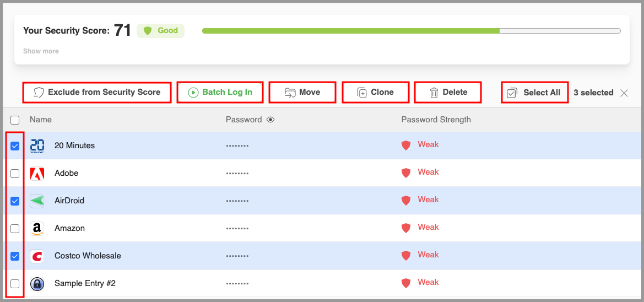Open the AirDroid entry name
Screen dimensions: 644x302
point(69,201)
